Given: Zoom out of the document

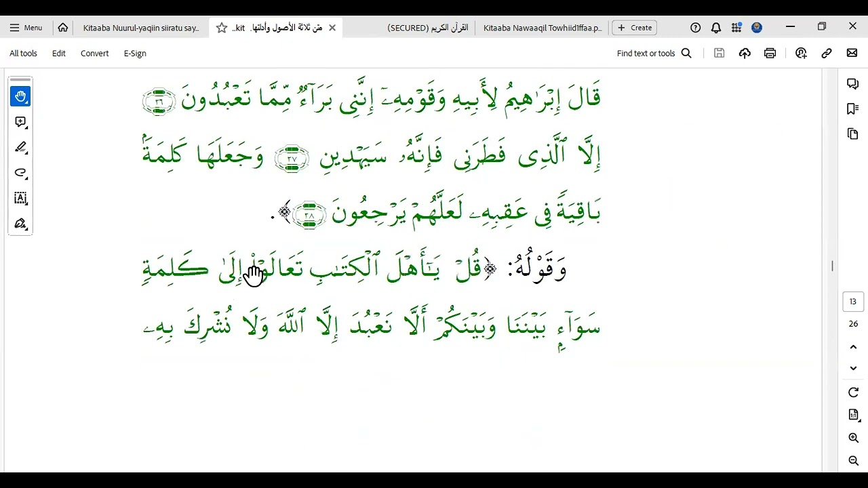Looking at the screenshot, I should (853, 461).
